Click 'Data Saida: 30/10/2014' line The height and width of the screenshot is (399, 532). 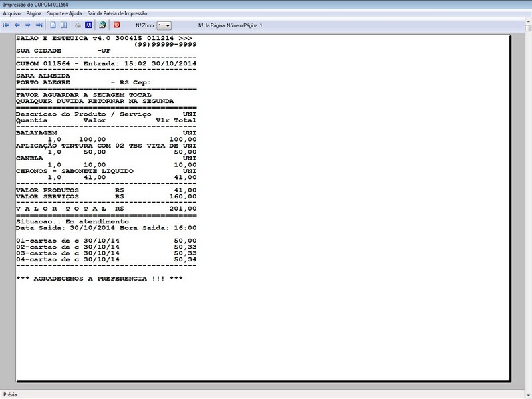(106, 228)
